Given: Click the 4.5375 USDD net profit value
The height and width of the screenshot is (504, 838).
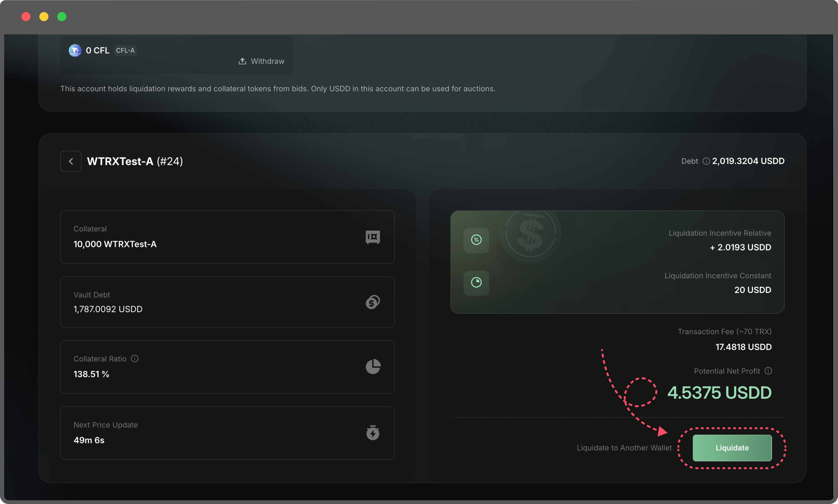Looking at the screenshot, I should pos(719,393).
